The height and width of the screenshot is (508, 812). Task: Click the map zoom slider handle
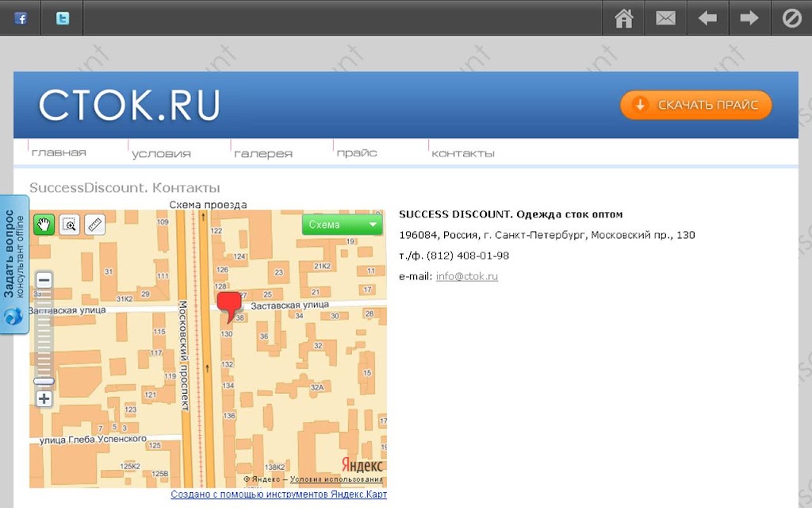point(44,382)
